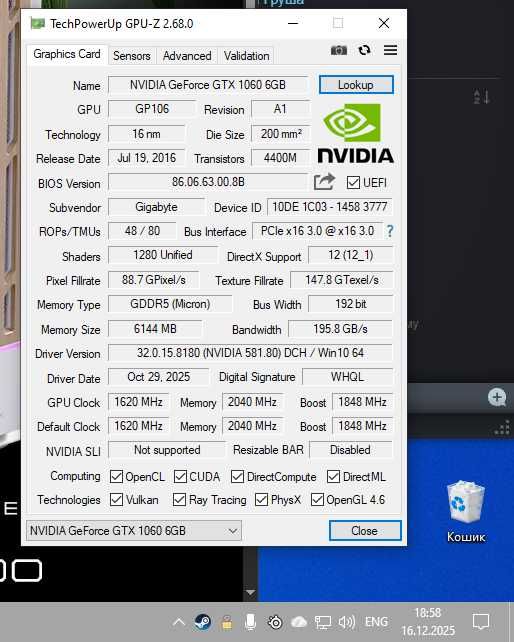The height and width of the screenshot is (642, 514).
Task: Open the Кошик recycle bin desktop icon
Action: coord(466,512)
